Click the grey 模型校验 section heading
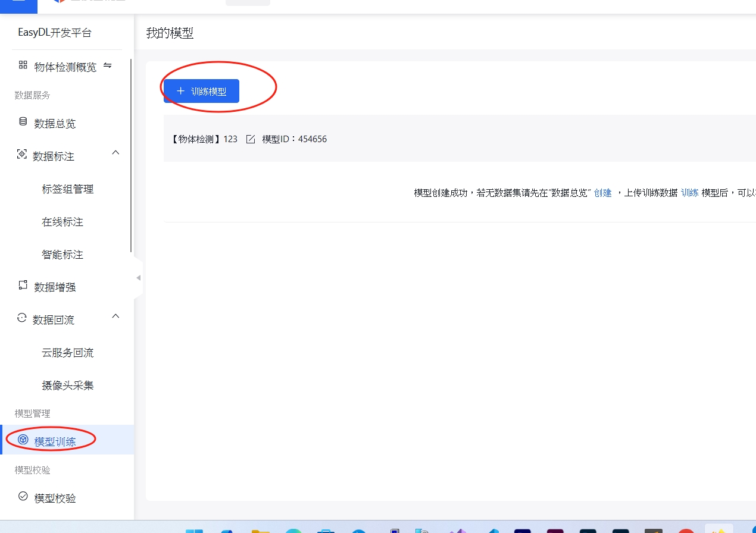The width and height of the screenshot is (756, 533). pyautogui.click(x=33, y=470)
